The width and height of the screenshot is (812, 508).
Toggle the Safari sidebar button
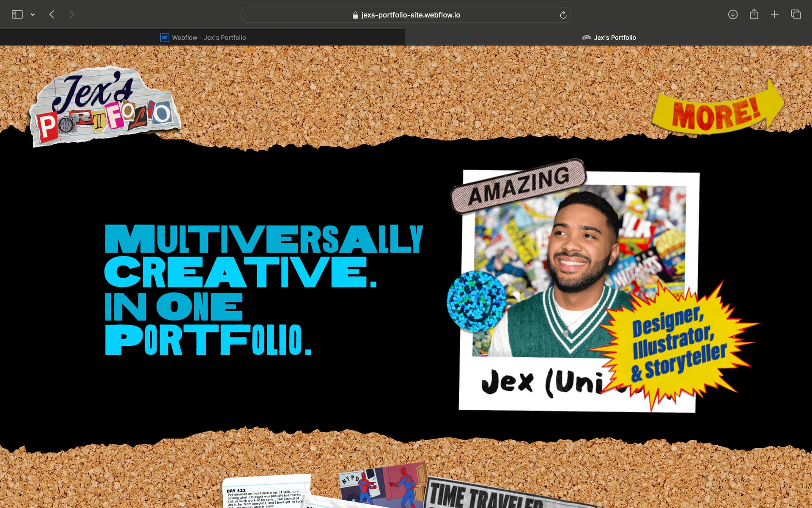(17, 14)
